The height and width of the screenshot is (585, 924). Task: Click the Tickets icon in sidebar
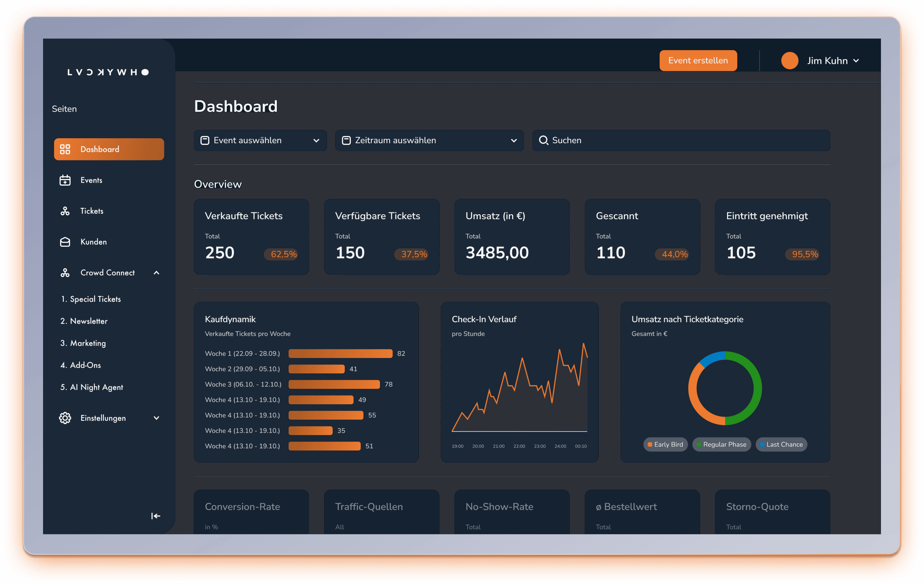pyautogui.click(x=65, y=211)
